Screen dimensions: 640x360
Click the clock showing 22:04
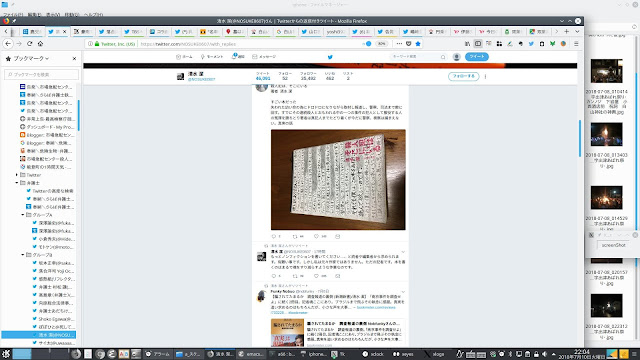(581, 354)
